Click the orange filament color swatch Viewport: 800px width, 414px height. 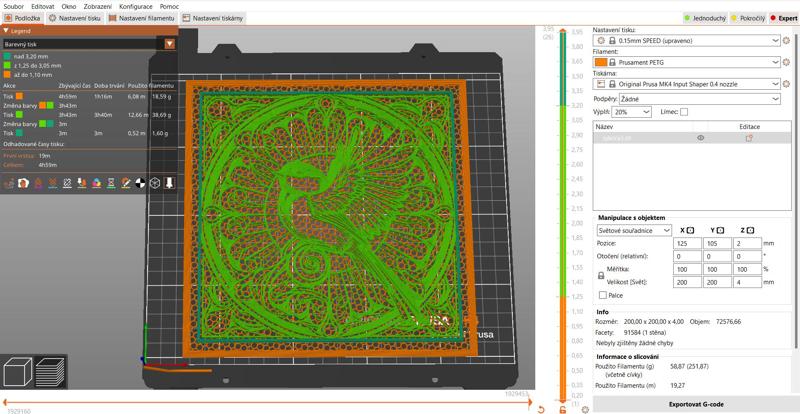coord(601,62)
